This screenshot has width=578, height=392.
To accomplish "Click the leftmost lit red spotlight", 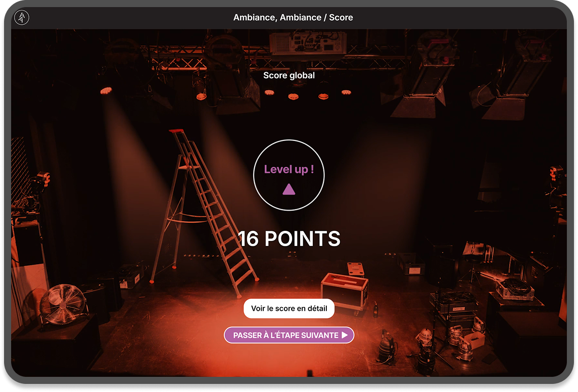I will pyautogui.click(x=106, y=90).
